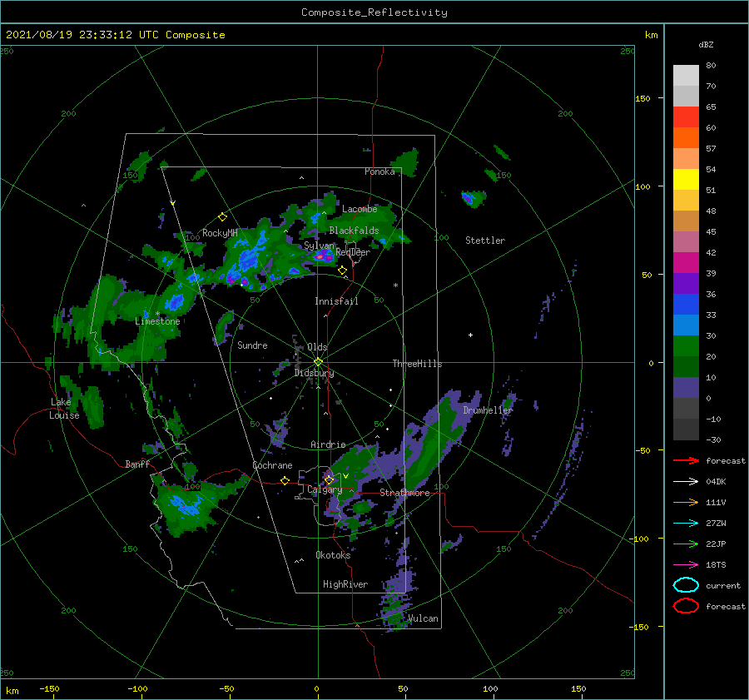Click the RedDeer city label
Image resolution: width=749 pixels, height=700 pixels.
pos(353,252)
